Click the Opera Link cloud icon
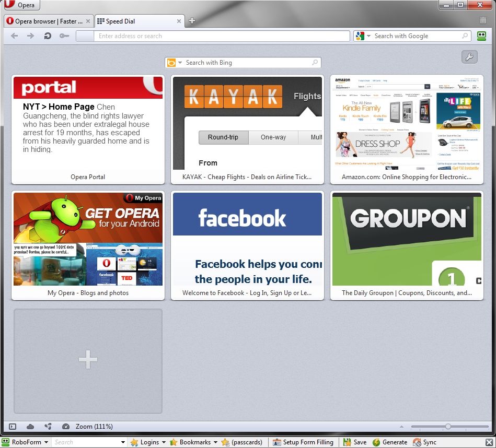 click(30, 427)
